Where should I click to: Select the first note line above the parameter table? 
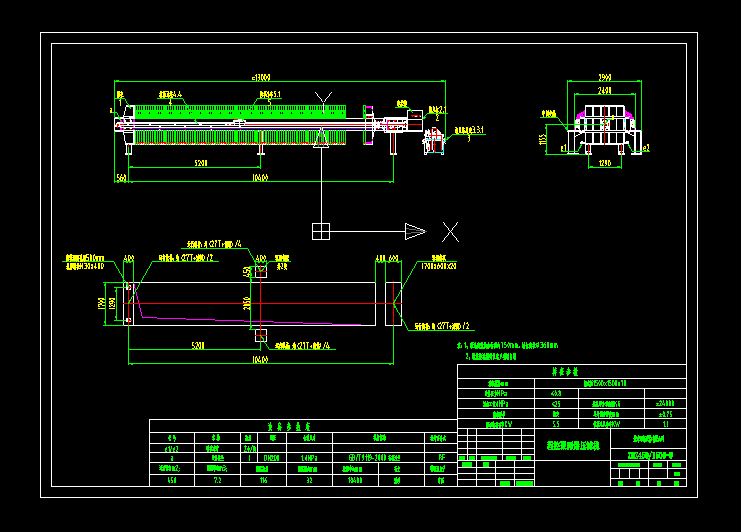(x=508, y=345)
